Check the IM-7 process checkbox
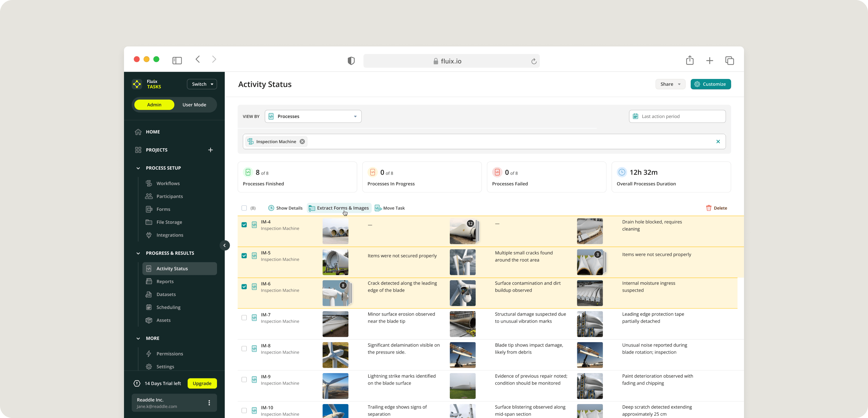Image resolution: width=868 pixels, height=418 pixels. tap(244, 318)
